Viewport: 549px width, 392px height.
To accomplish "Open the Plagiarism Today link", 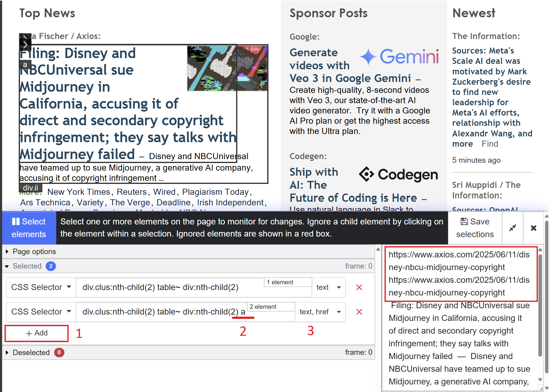I will click(x=215, y=192).
